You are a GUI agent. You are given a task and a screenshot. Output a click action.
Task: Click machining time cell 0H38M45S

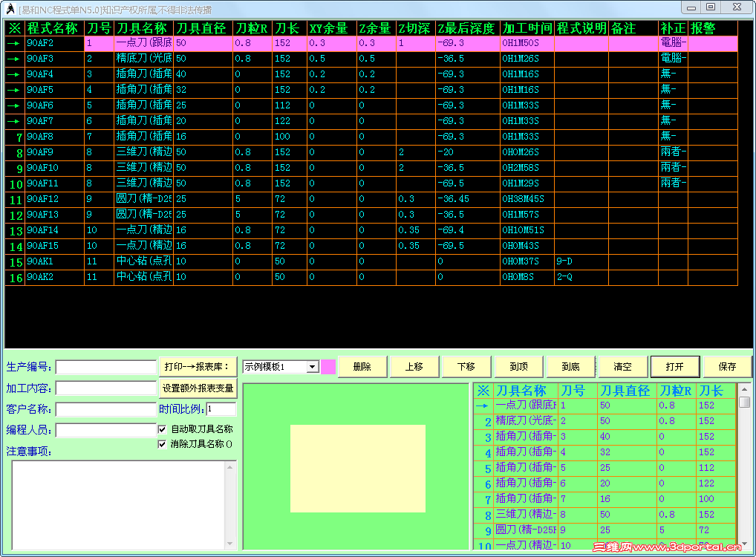[x=527, y=199]
